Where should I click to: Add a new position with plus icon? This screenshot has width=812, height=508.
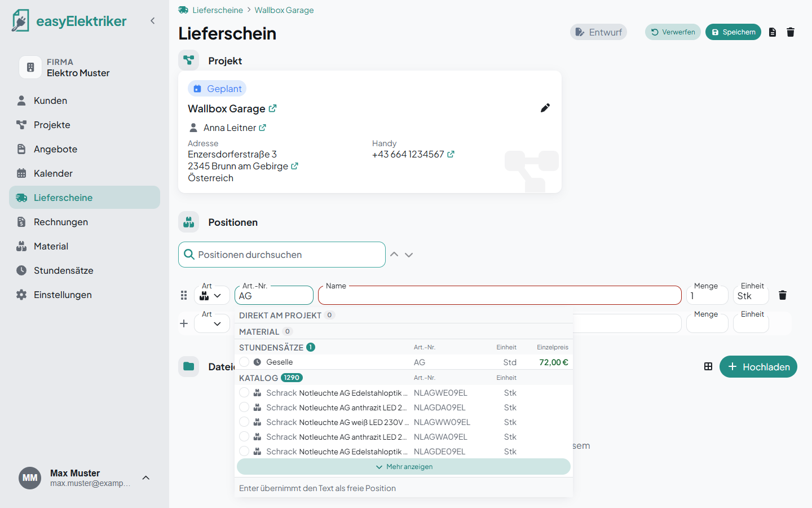click(x=184, y=323)
